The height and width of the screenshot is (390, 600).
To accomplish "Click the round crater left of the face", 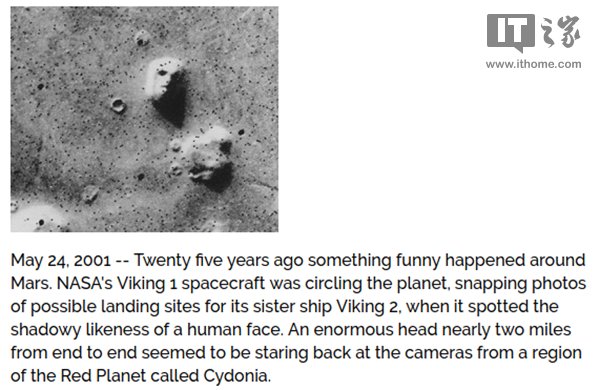I will point(118,105).
